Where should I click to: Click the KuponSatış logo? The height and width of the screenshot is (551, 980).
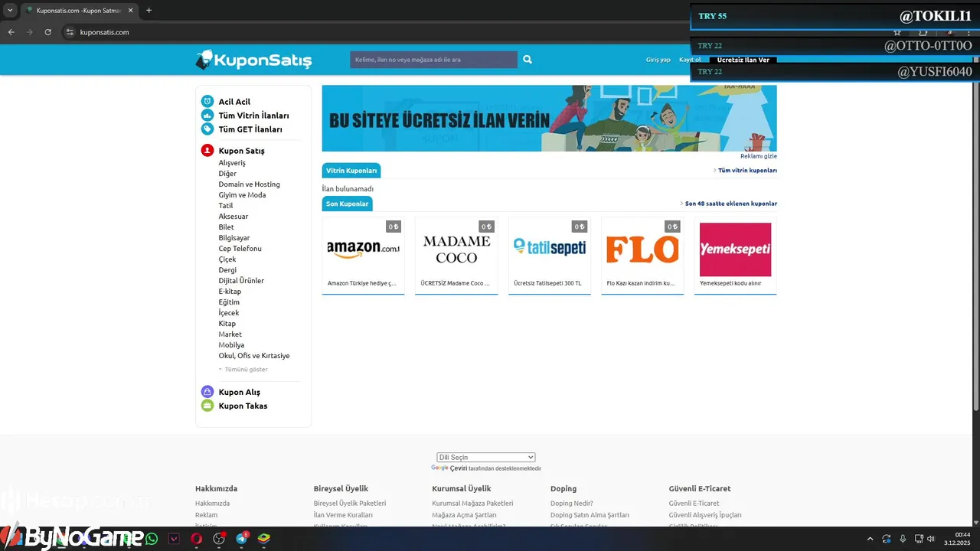(x=253, y=60)
